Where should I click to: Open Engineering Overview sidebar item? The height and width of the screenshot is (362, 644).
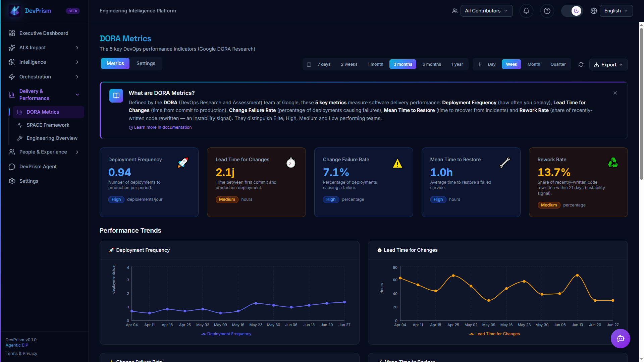[48, 138]
